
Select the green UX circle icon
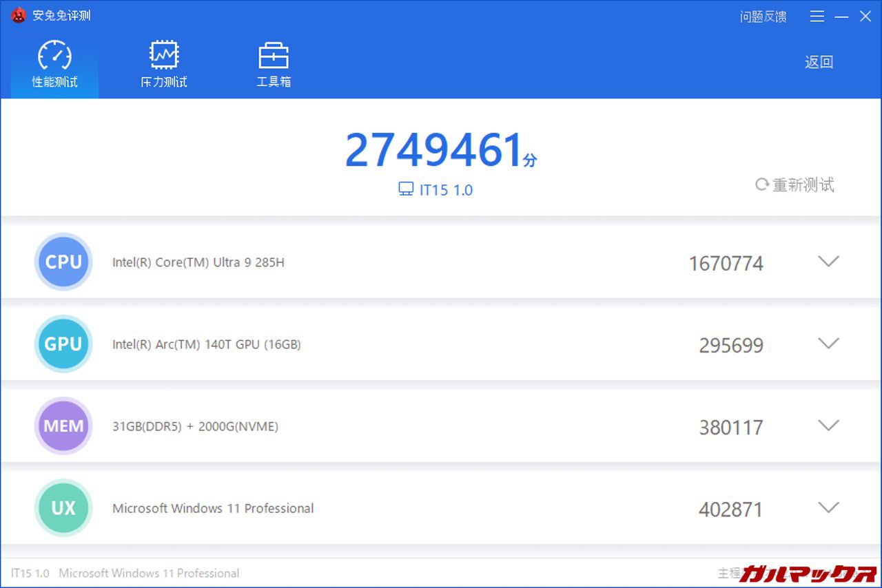[x=63, y=508]
